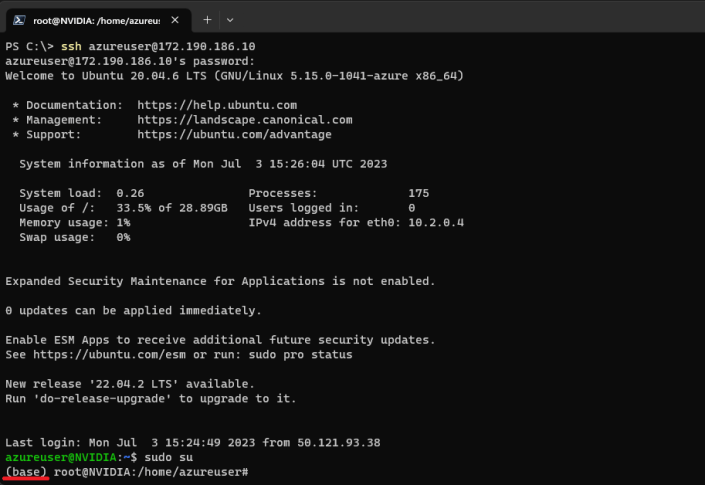Click the green 'azureuser@NVIDIA' prompt
The height and width of the screenshot is (485, 705).
pos(61,458)
